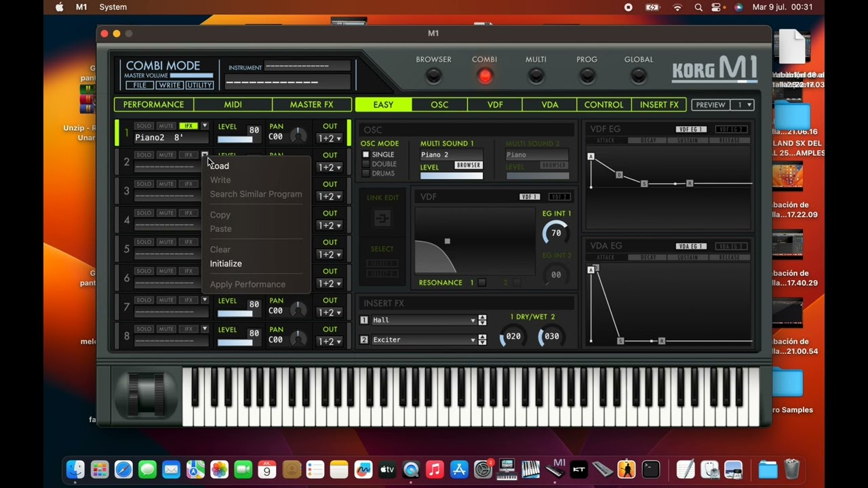Toggle SOLO on timbre 1

click(x=144, y=126)
